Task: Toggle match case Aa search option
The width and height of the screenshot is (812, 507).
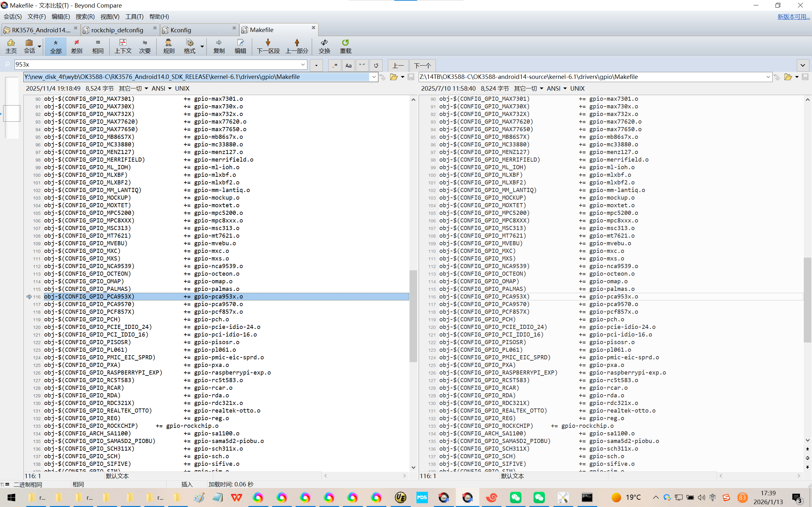Action: tap(348, 65)
